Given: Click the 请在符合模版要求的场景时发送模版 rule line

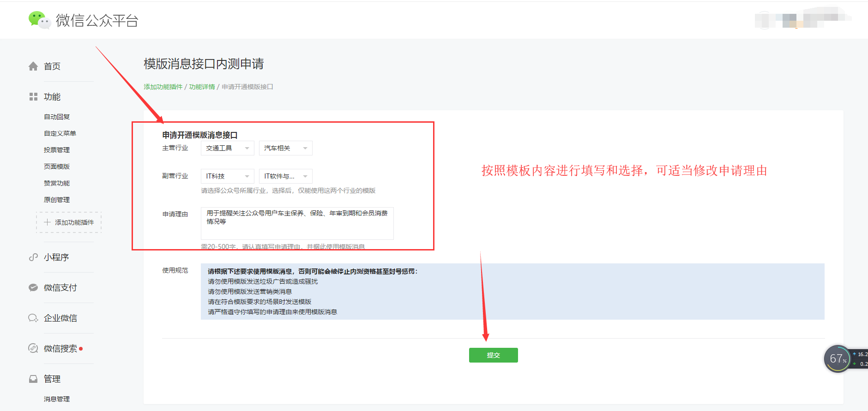Looking at the screenshot, I should click(259, 302).
